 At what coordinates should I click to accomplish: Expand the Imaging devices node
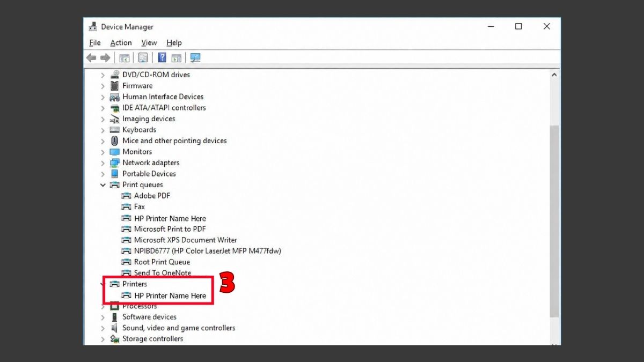point(103,119)
